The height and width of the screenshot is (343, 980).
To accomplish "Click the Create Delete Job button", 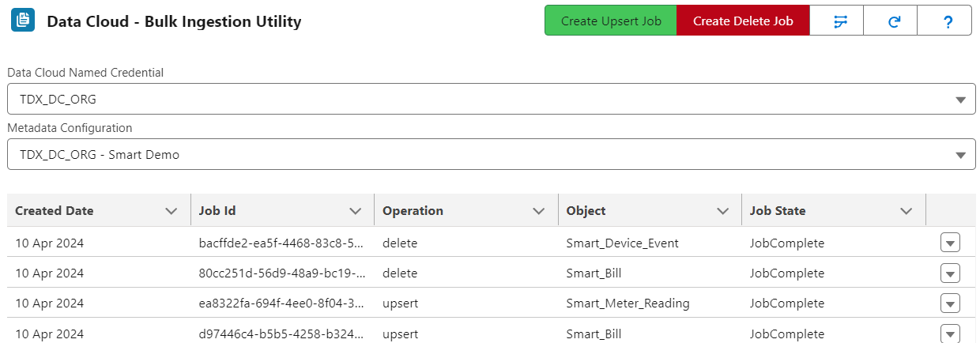I will 743,21.
